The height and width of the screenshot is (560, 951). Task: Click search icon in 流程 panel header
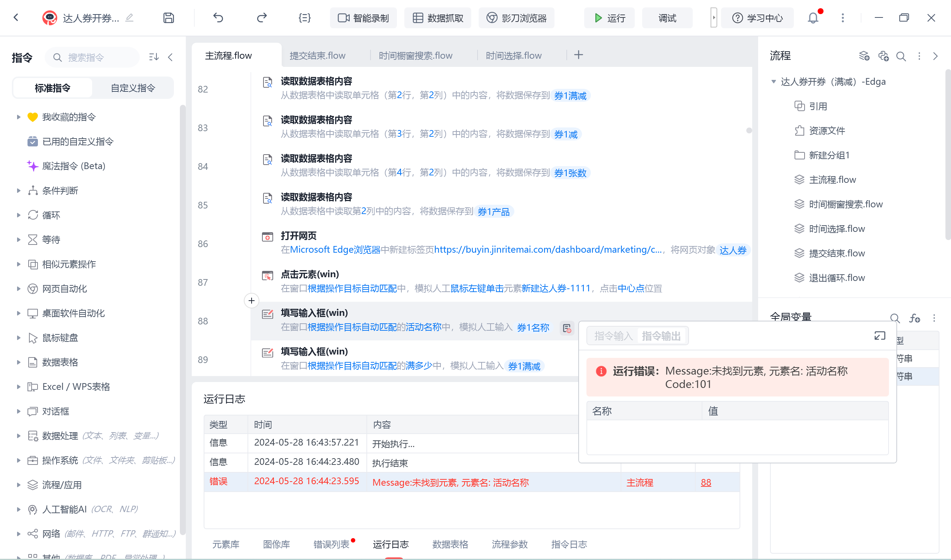point(901,56)
